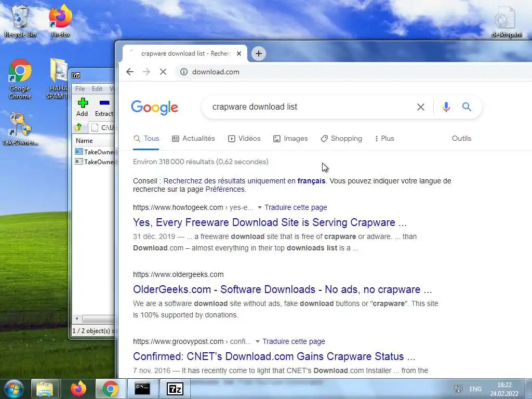This screenshot has width=532, height=399.
Task: Click the Add button in 7-Zip
Action: (82, 107)
